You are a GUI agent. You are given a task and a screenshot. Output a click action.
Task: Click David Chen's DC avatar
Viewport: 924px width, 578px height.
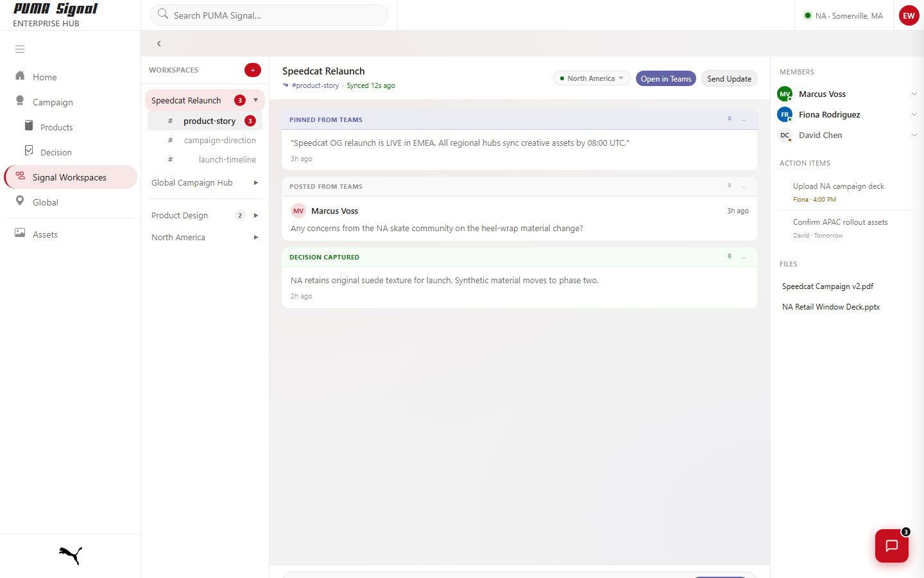pos(785,135)
